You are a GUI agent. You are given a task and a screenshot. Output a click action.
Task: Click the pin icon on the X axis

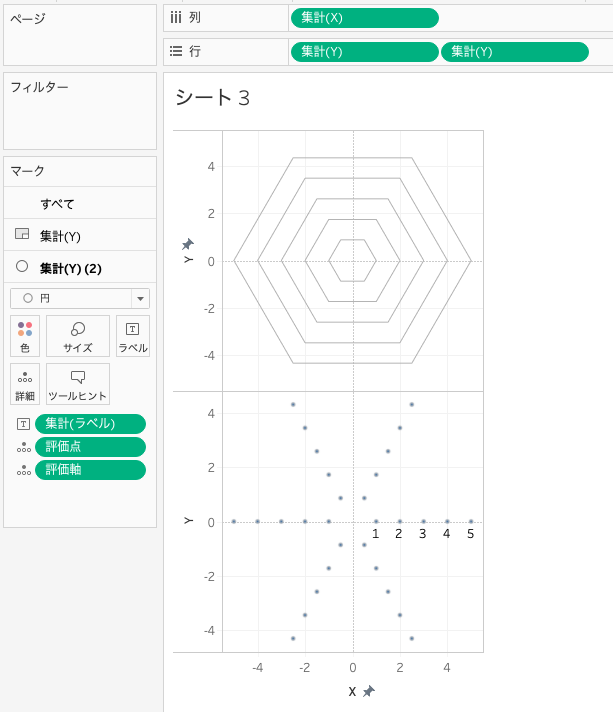(369, 691)
